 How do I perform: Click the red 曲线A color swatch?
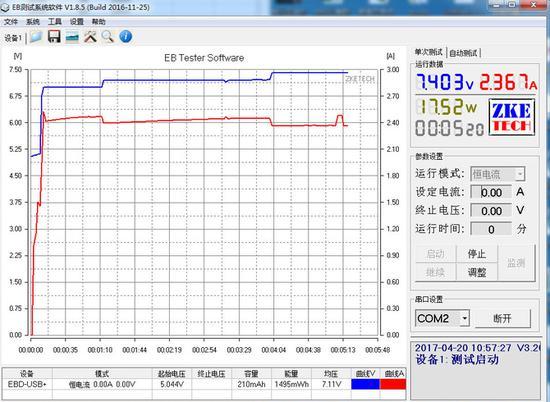(393, 384)
